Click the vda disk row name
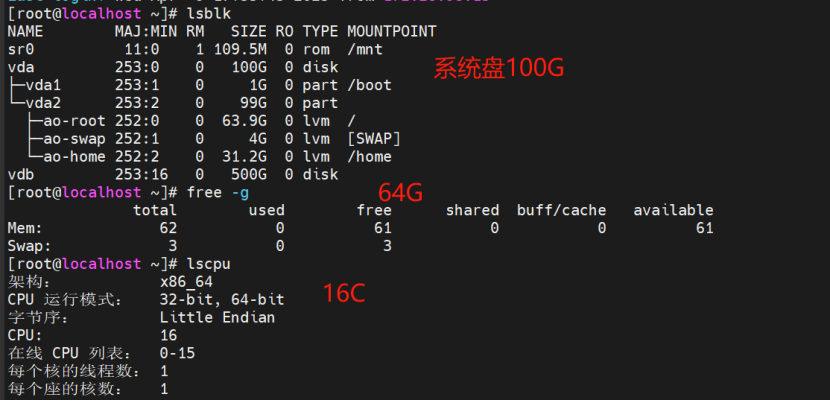The image size is (830, 401). (21, 68)
